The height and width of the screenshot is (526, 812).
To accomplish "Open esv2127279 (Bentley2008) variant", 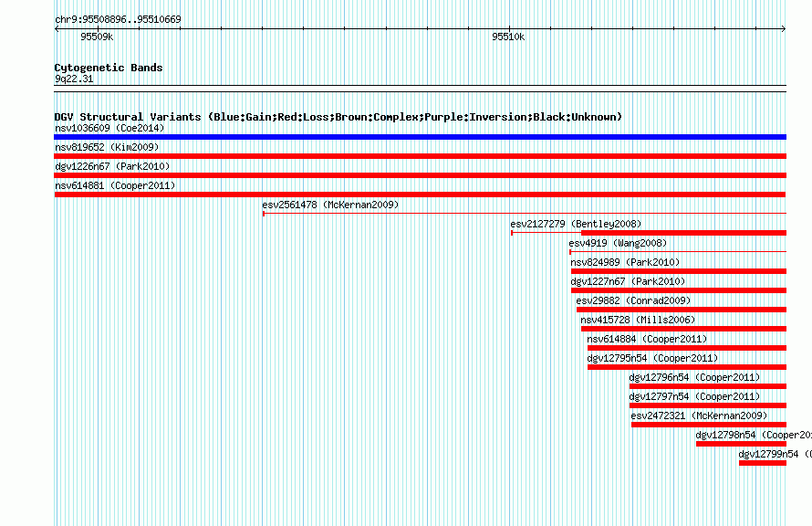I will pos(576,224).
